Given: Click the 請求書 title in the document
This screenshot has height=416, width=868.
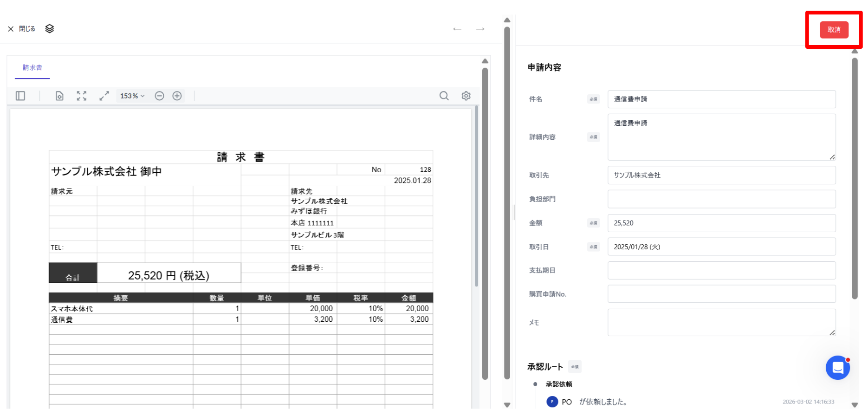Looking at the screenshot, I should (x=241, y=157).
